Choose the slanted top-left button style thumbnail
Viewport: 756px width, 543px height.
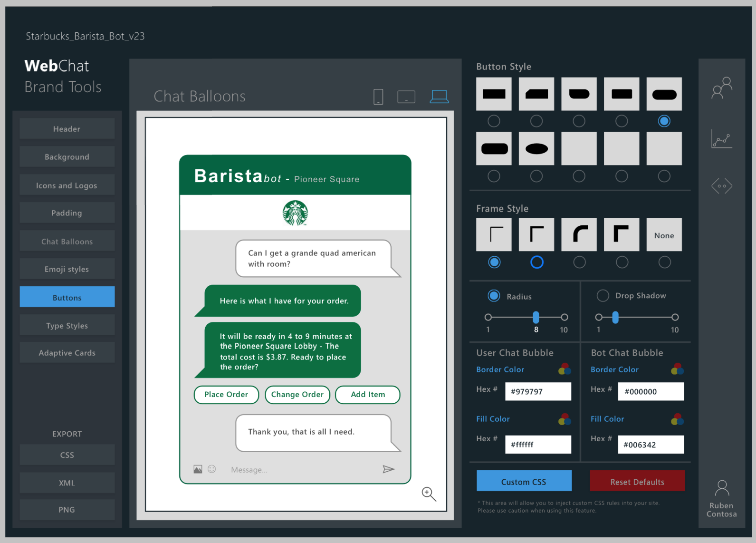536,94
